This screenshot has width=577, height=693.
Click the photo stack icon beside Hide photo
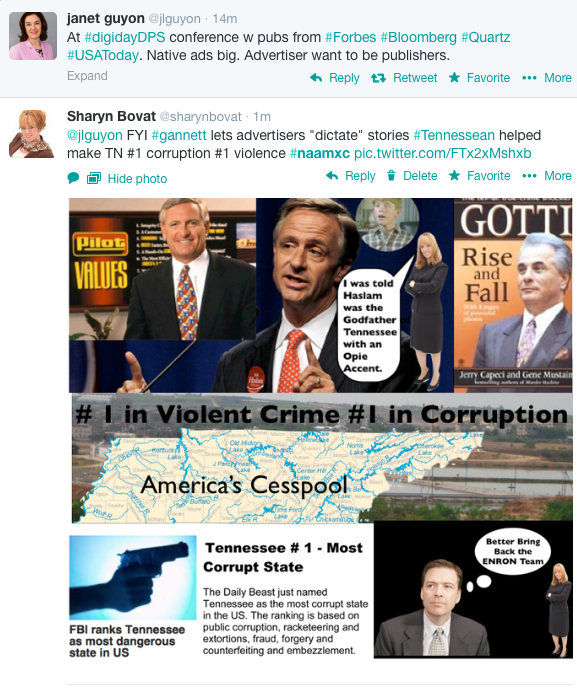(x=94, y=179)
